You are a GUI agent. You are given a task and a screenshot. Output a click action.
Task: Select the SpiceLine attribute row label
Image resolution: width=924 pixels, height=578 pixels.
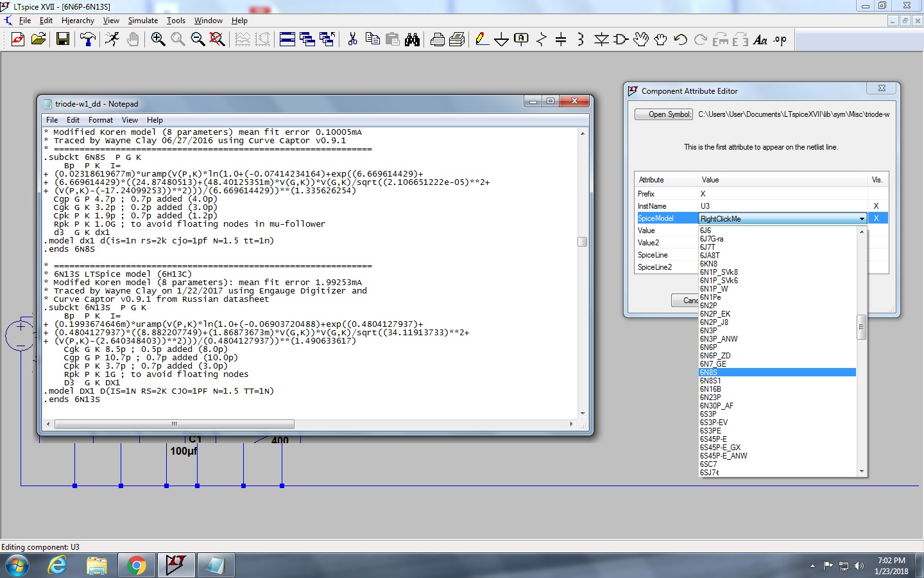coord(653,255)
